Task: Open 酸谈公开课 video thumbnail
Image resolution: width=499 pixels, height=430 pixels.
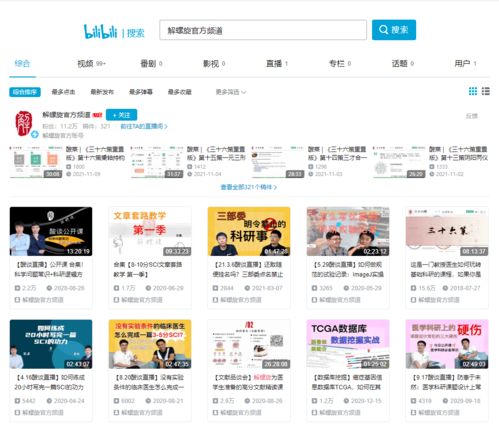Action: (51, 231)
